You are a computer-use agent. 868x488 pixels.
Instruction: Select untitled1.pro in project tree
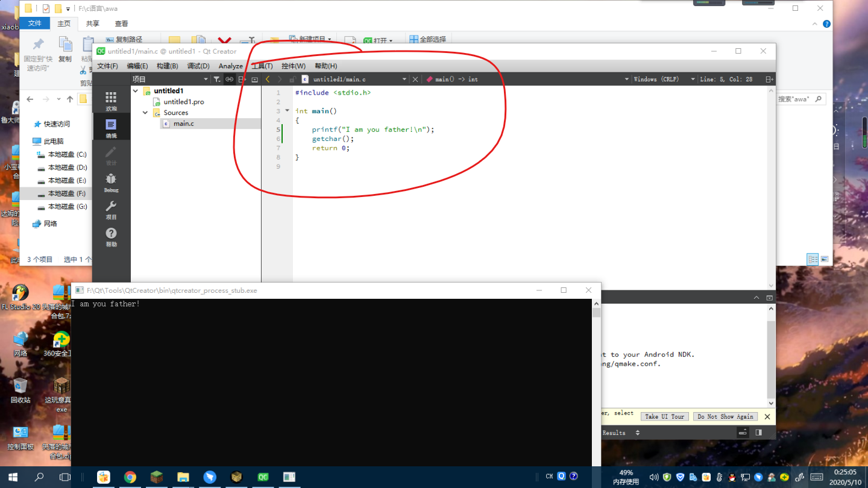183,102
